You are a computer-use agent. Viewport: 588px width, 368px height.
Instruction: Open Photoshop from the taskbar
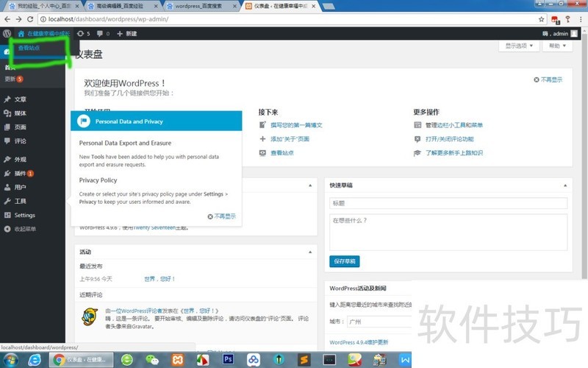click(x=228, y=359)
